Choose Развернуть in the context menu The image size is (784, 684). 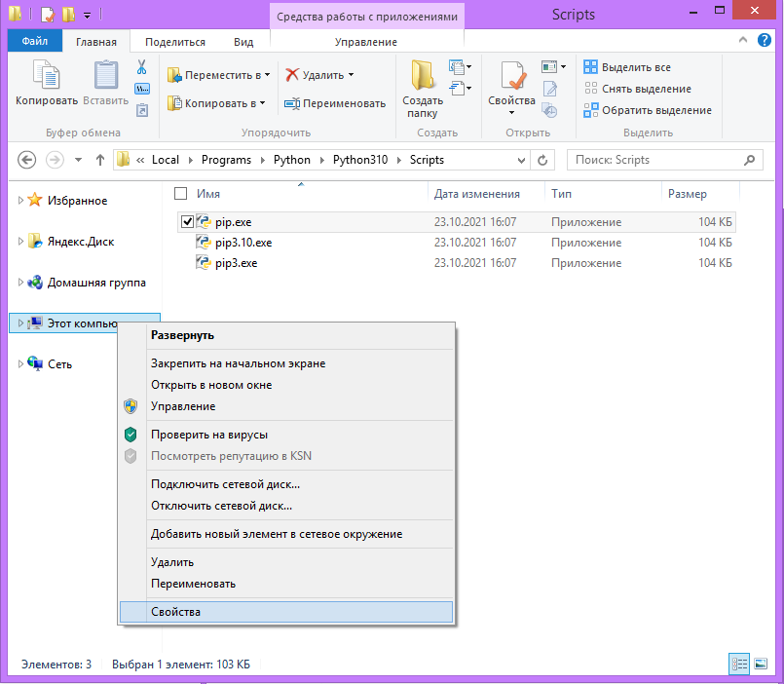(x=286, y=335)
